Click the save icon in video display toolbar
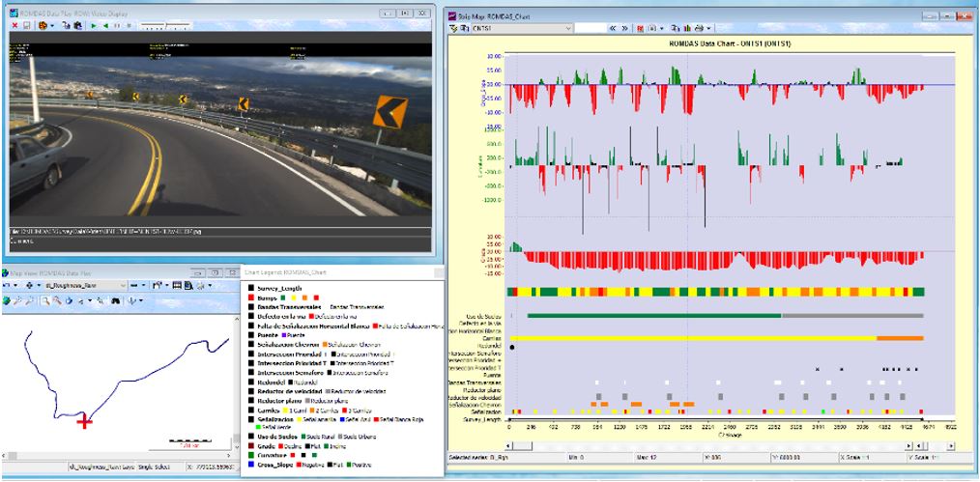The height and width of the screenshot is (482, 980). [x=27, y=26]
